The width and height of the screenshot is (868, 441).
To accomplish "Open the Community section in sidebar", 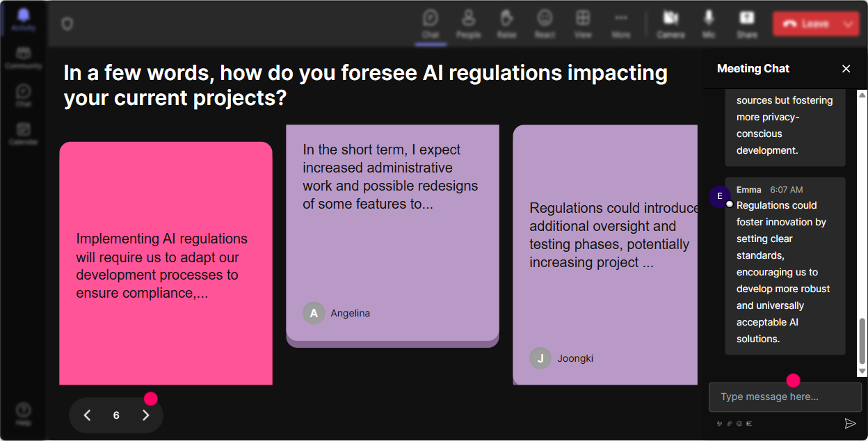I will click(24, 58).
